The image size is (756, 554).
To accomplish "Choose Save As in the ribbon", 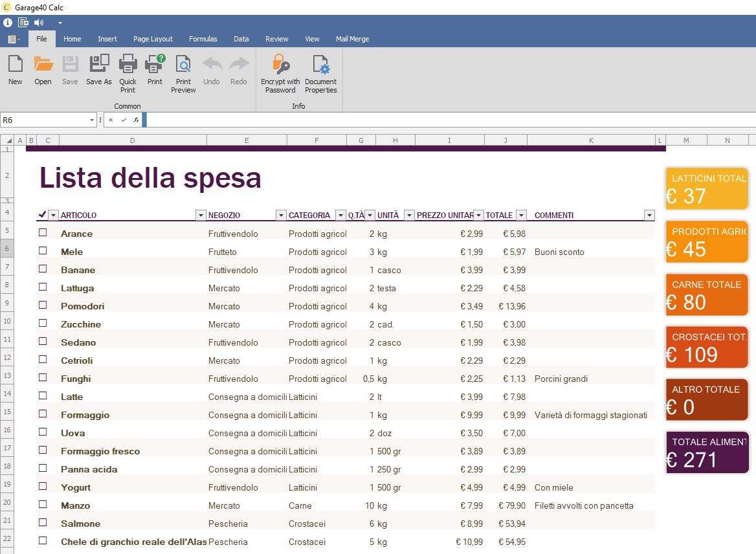I will click(99, 71).
